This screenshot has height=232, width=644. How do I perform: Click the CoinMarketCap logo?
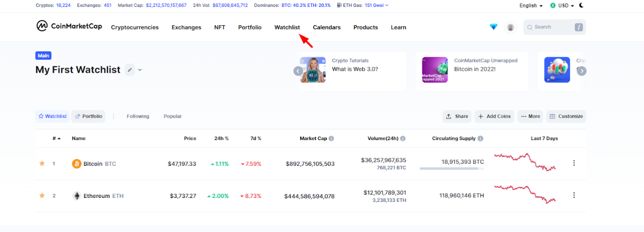[69, 26]
